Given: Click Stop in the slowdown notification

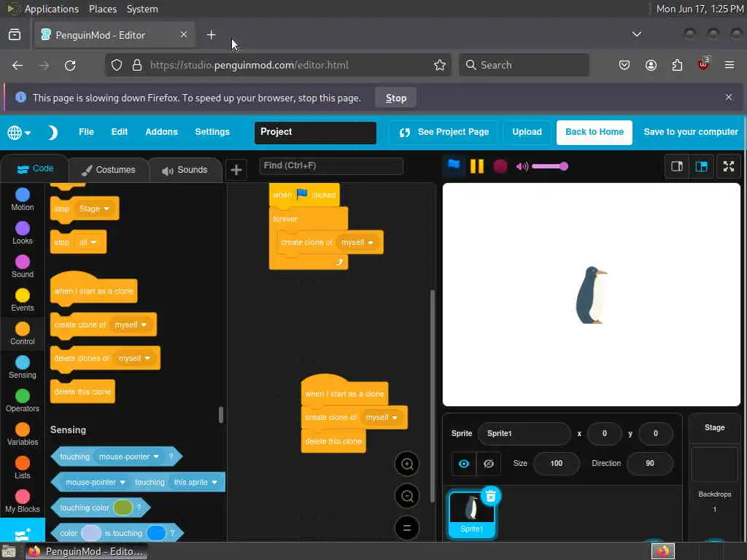Looking at the screenshot, I should pyautogui.click(x=396, y=98).
